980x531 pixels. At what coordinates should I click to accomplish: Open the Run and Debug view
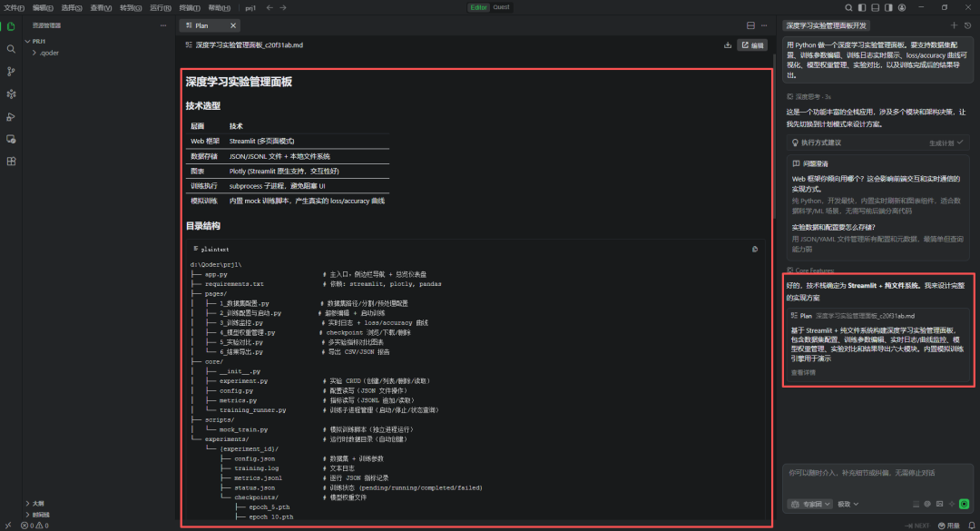[11, 116]
